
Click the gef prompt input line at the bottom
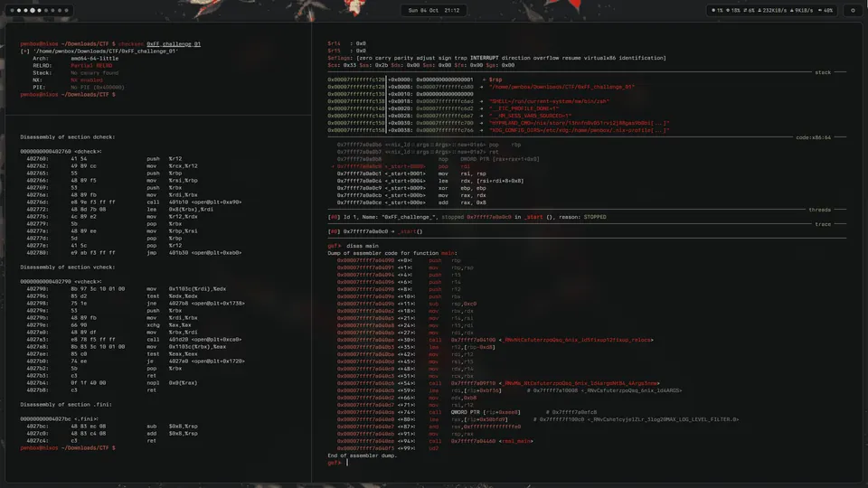tap(337, 463)
